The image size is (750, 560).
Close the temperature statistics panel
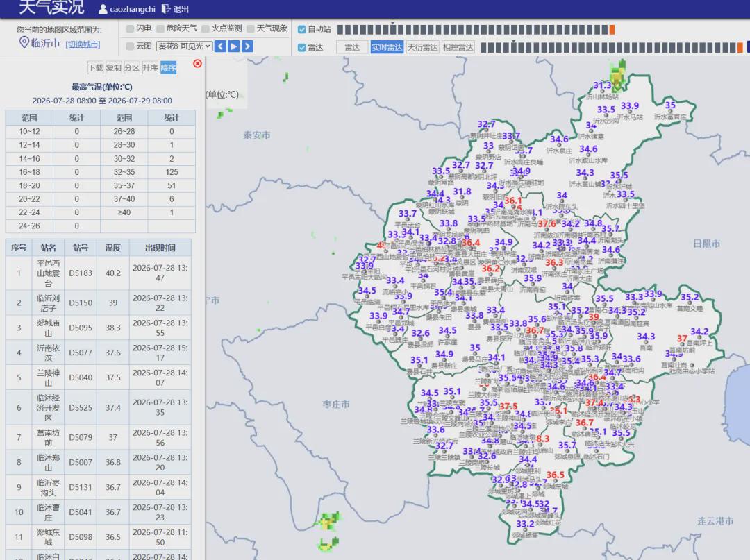point(197,64)
